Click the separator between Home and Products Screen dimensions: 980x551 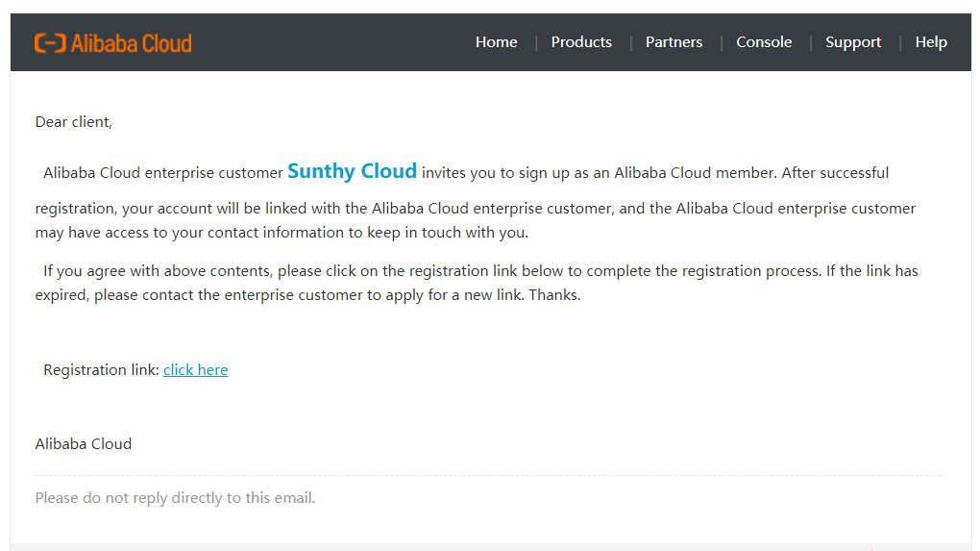[x=536, y=42]
